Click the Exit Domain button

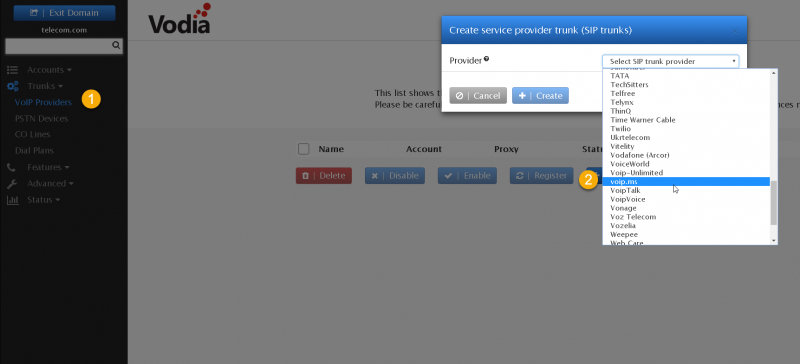tap(64, 13)
